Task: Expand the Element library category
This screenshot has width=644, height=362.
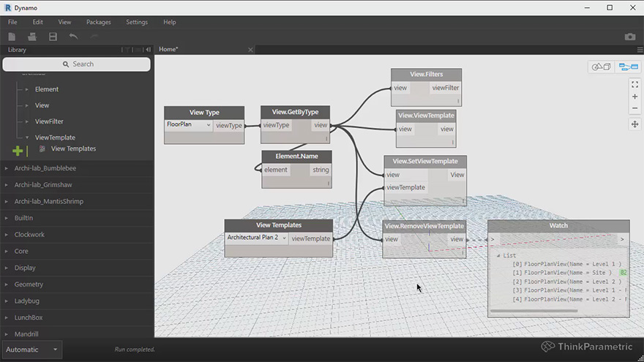Action: point(26,89)
